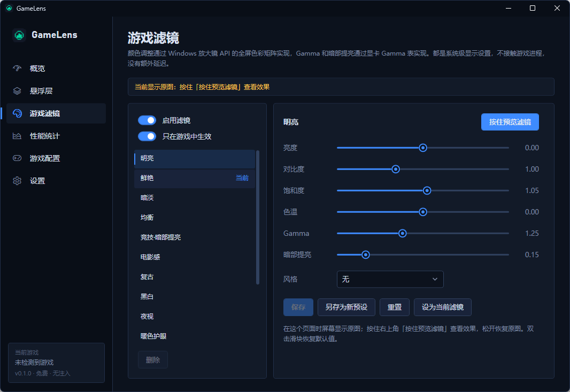570x392 pixels.
Task: Select the 夜视 preset
Action: coord(195,317)
